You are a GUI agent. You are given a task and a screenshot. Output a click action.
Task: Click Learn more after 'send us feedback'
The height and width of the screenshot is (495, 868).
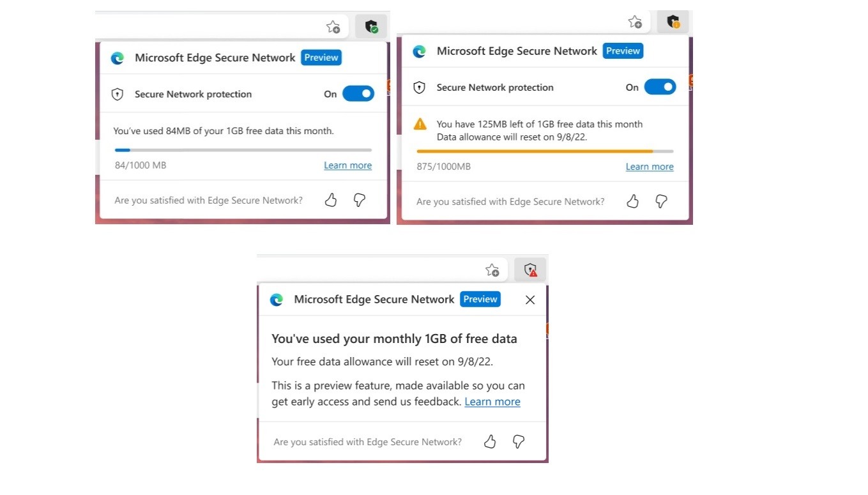coord(492,402)
